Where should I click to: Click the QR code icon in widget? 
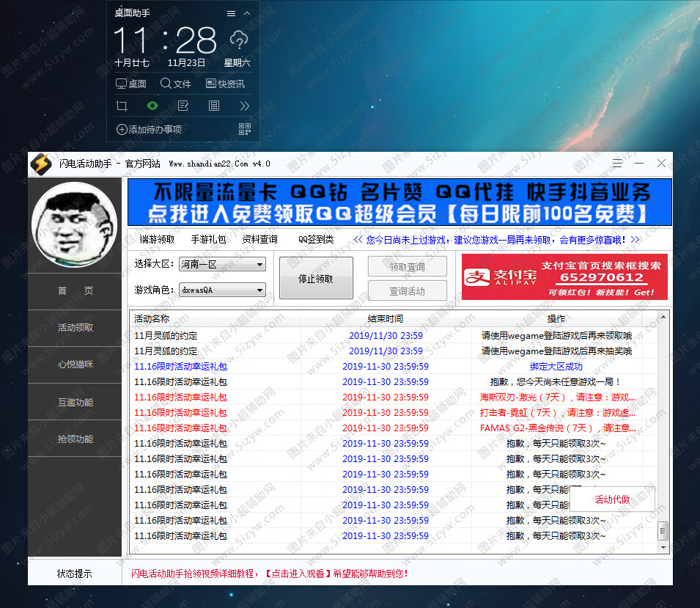[x=245, y=130]
